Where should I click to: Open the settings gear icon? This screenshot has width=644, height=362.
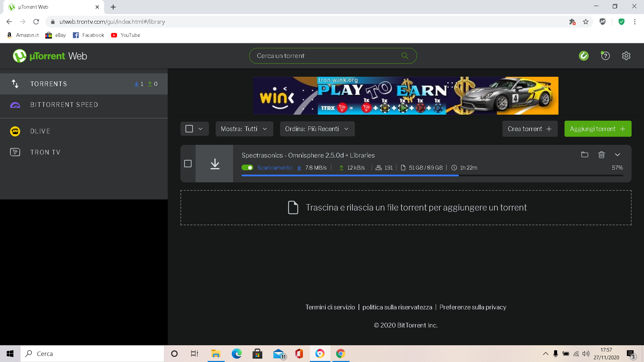click(626, 56)
